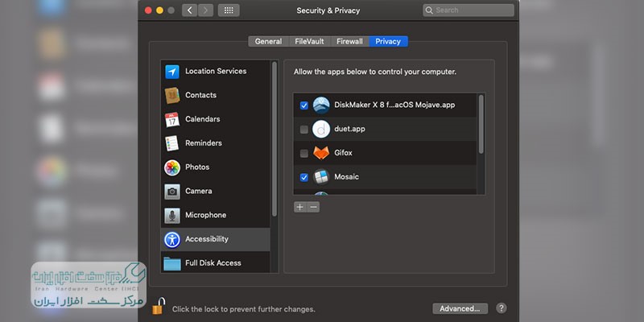Click the privacy category list scrollbar
The height and width of the screenshot is (322, 644).
pyautogui.click(x=275, y=138)
